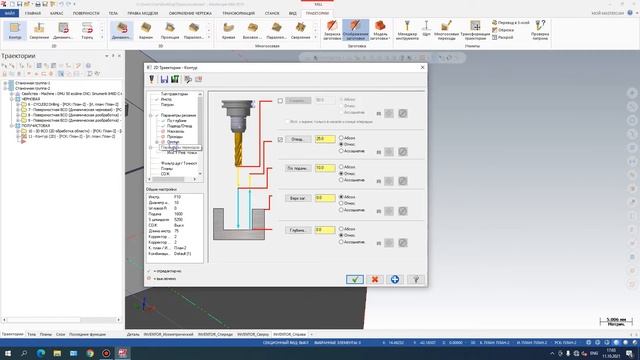Open the Трансформация траектории icon
640x360 pixels.
475,30
